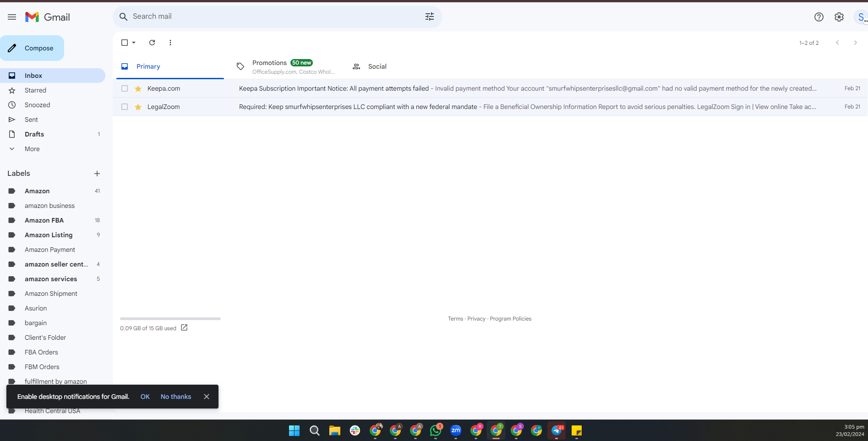The width and height of the screenshot is (868, 441).
Task: Open the Privacy link
Action: click(x=476, y=319)
